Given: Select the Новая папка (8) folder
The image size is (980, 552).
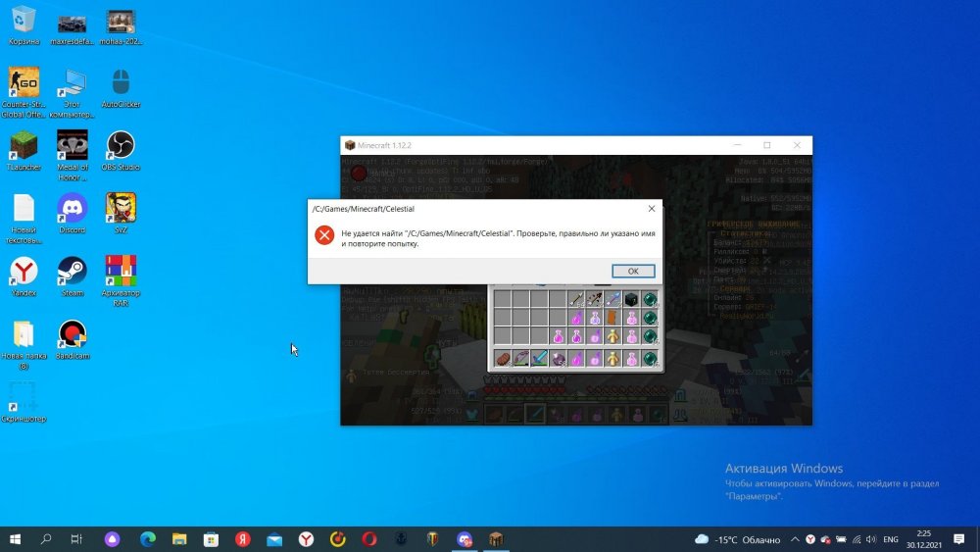Looking at the screenshot, I should tap(24, 344).
